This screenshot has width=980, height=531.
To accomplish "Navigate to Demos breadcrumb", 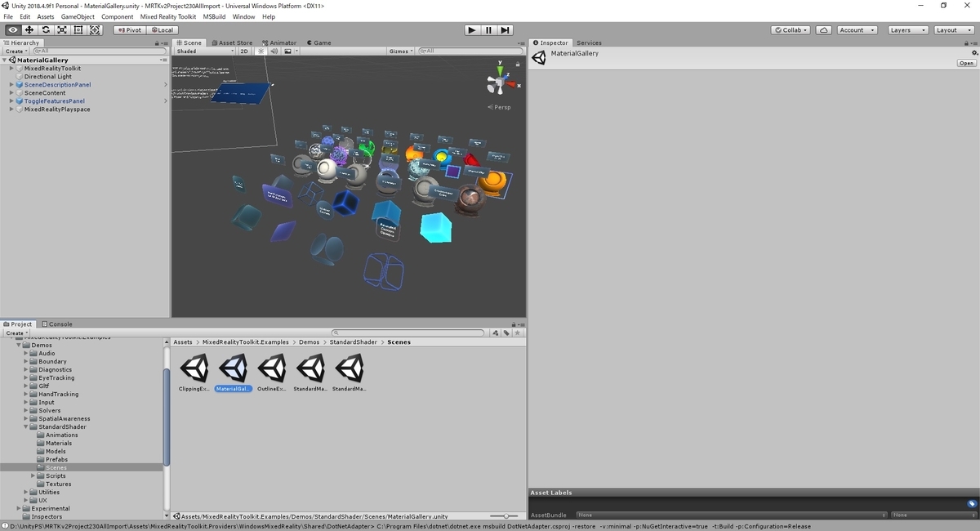I will [309, 342].
